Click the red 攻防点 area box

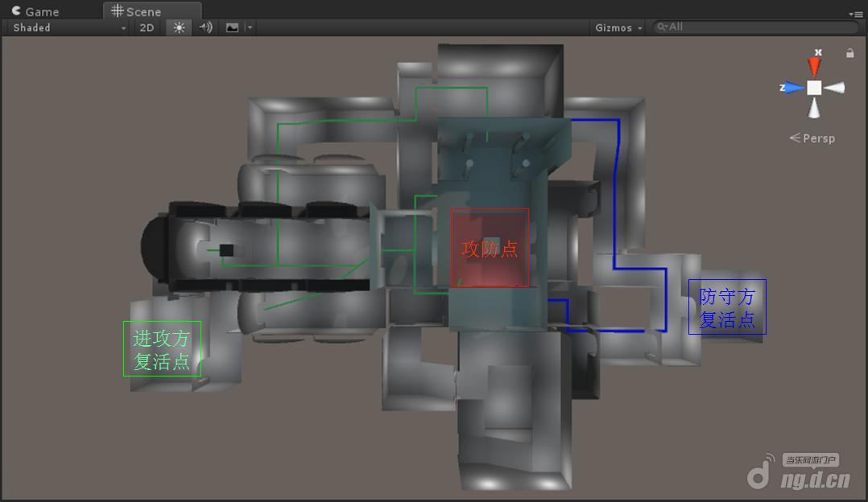[490, 248]
